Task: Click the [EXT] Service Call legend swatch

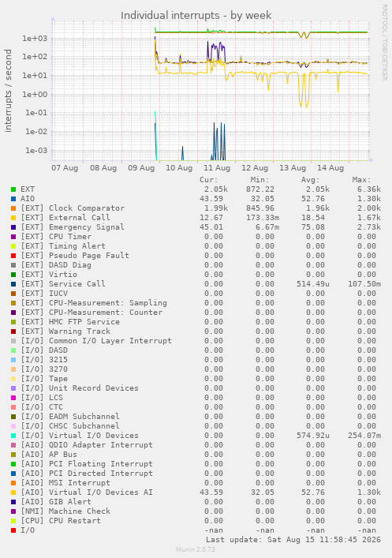Action: pos(13,284)
